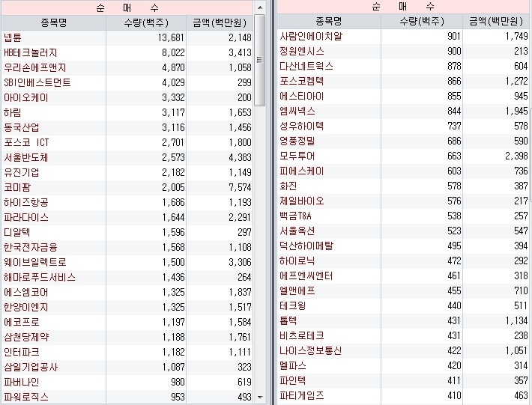Select the 엠씨넥스 row
The width and height of the screenshot is (532, 405).
pos(403,111)
